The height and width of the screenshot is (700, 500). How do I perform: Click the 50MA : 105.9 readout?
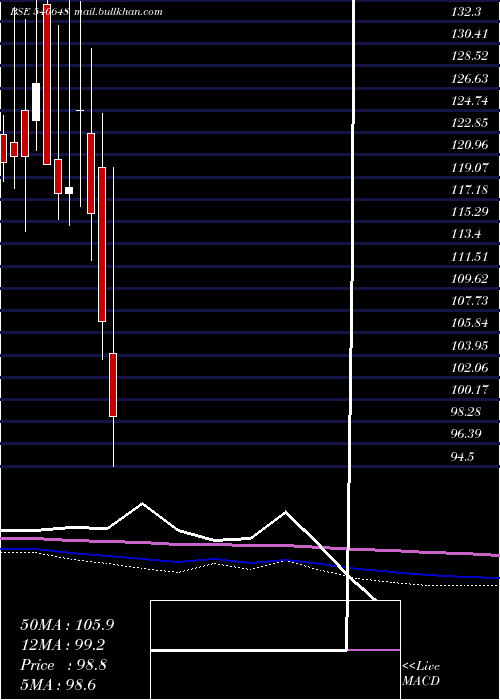pyautogui.click(x=67, y=625)
